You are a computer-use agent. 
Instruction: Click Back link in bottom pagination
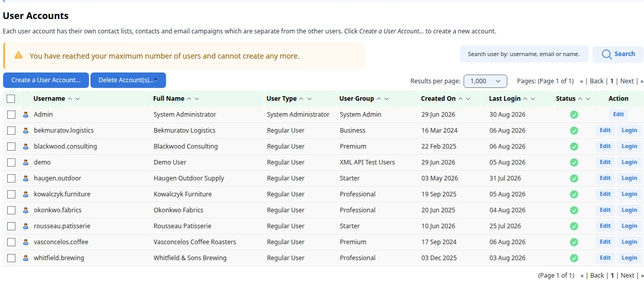pyautogui.click(x=597, y=276)
